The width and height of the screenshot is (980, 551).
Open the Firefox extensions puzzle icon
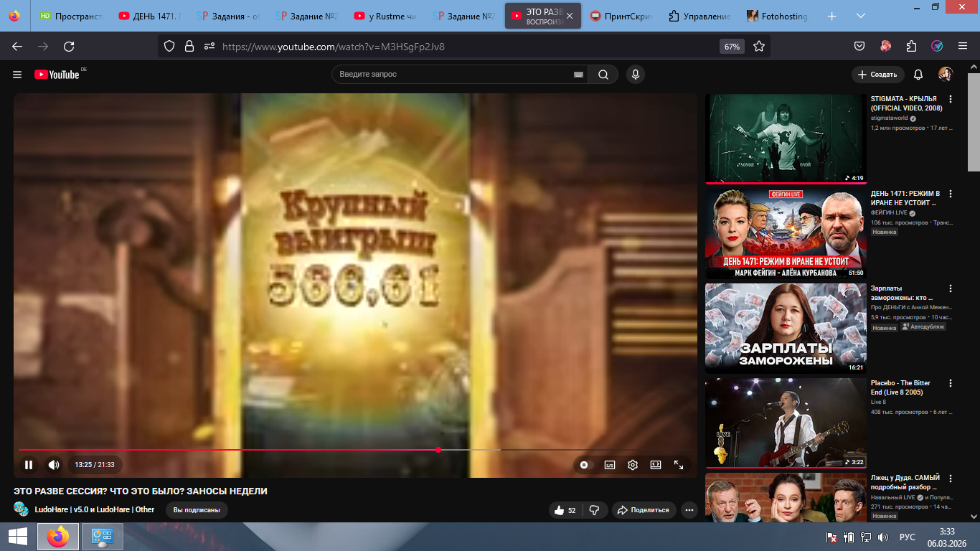(x=911, y=46)
